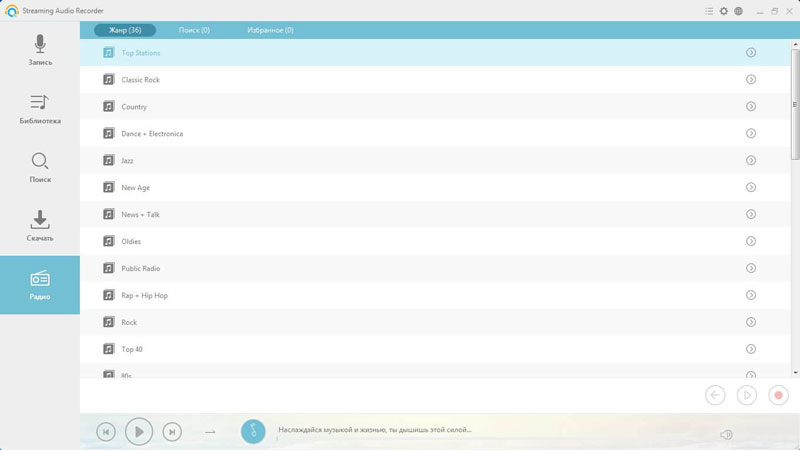The width and height of the screenshot is (800, 450).
Task: Select the Радио section in sidebar
Action: 40,285
